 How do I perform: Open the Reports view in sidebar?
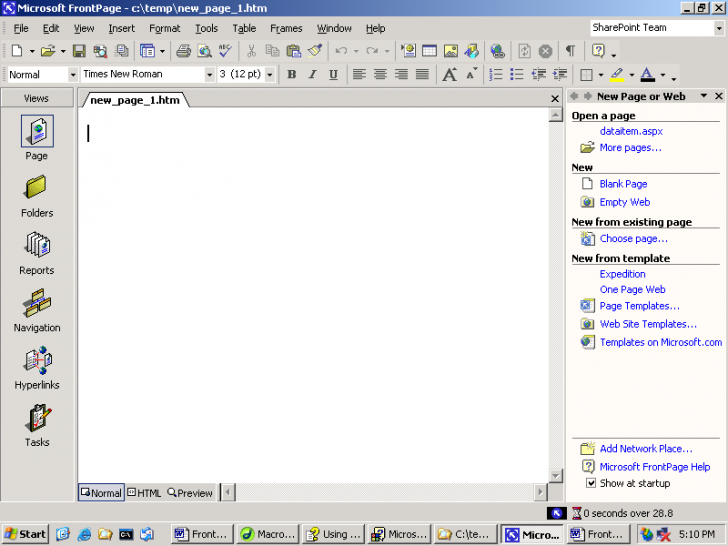[37, 253]
